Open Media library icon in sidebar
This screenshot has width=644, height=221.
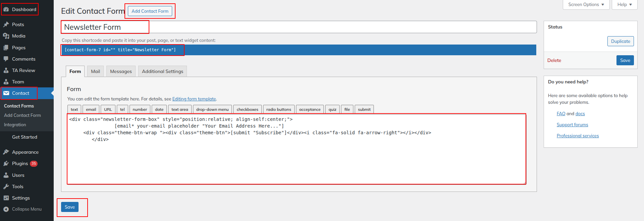click(x=6, y=36)
